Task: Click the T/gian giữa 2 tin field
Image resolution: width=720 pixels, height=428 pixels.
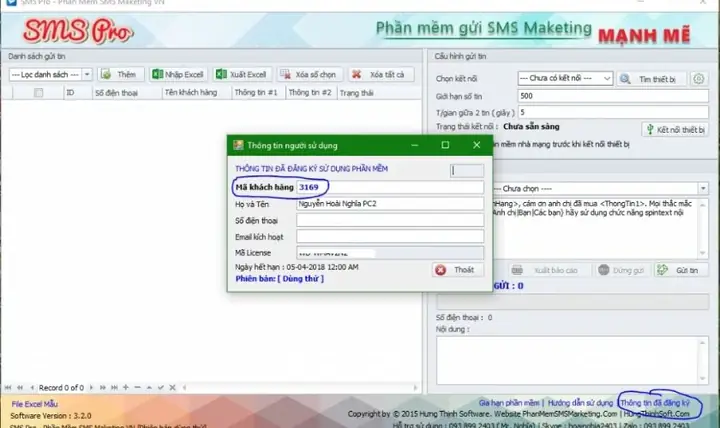Action: click(x=613, y=112)
